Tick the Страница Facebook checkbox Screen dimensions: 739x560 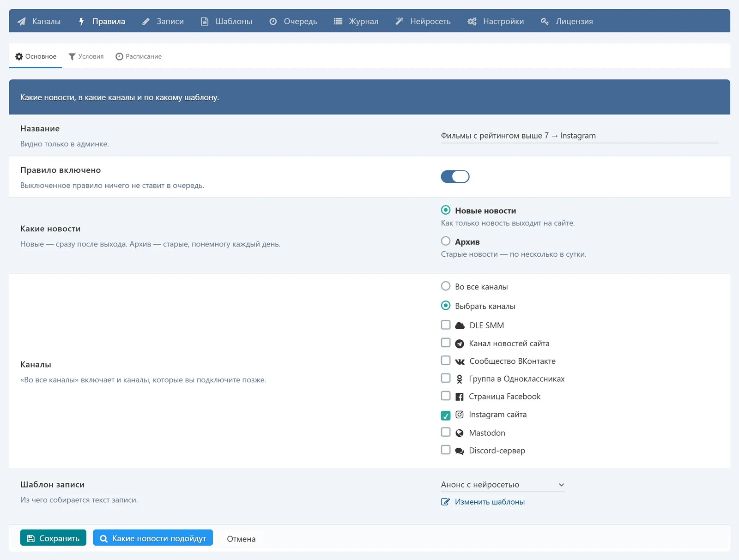coord(446,396)
